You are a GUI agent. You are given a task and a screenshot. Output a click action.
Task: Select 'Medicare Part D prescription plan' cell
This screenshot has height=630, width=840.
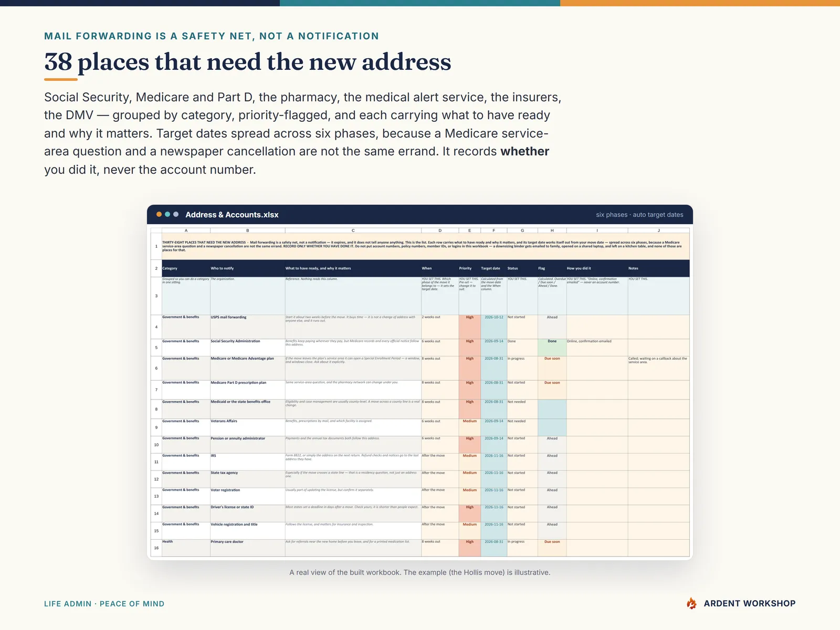point(248,390)
